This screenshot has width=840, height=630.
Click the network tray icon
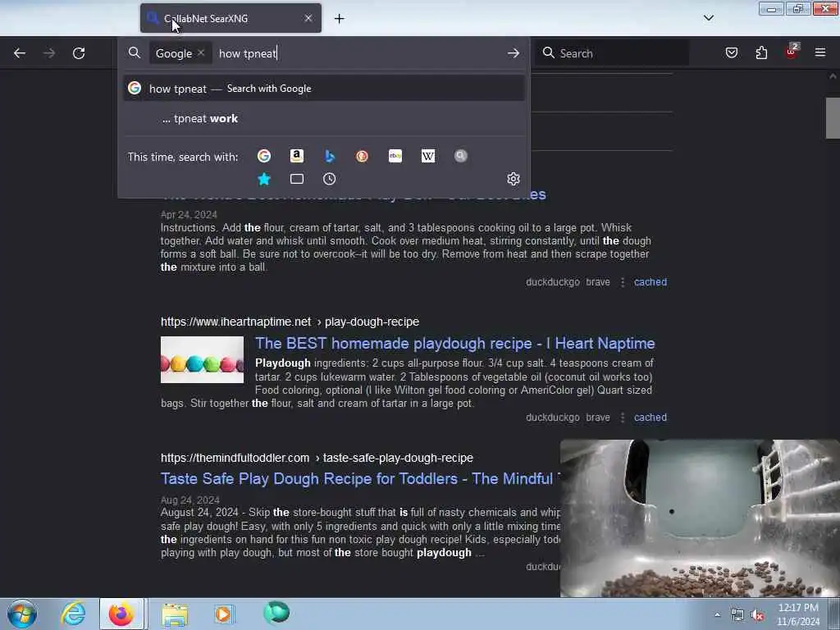pyautogui.click(x=737, y=615)
